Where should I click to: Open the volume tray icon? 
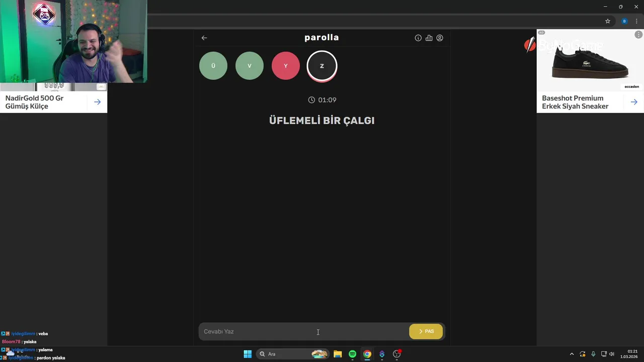point(612,354)
